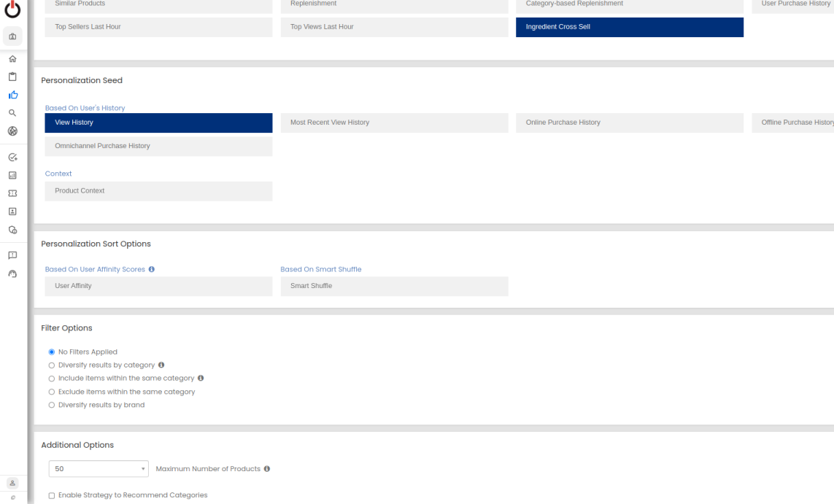Click the info icon beside User Affinity Scores
The height and width of the screenshot is (504, 834).
pos(152,269)
